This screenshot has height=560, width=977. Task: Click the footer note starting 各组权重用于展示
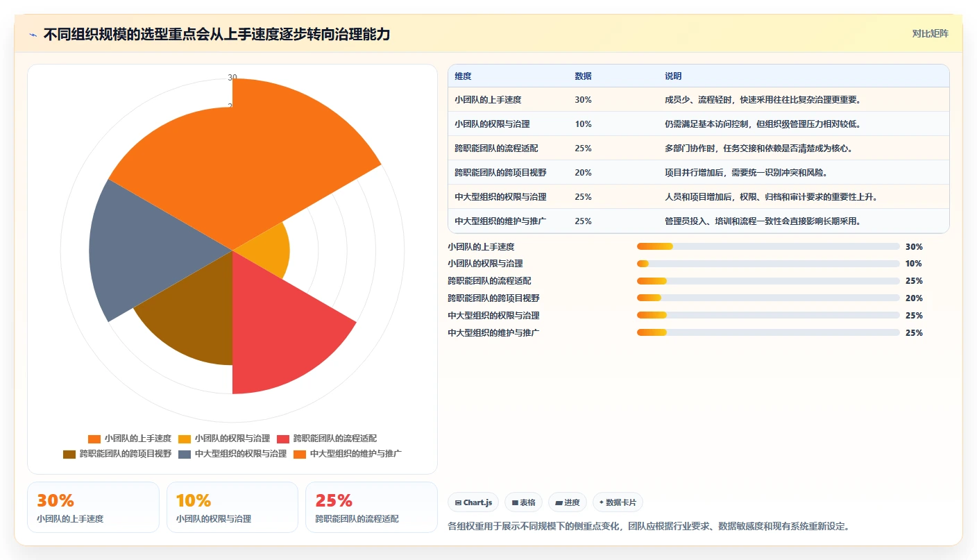[649, 526]
